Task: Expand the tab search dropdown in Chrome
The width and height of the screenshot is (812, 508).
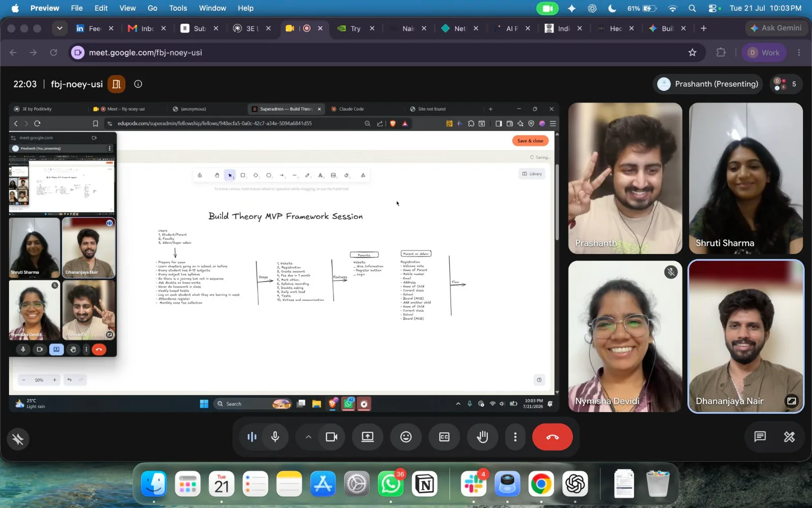Action: 60,28
